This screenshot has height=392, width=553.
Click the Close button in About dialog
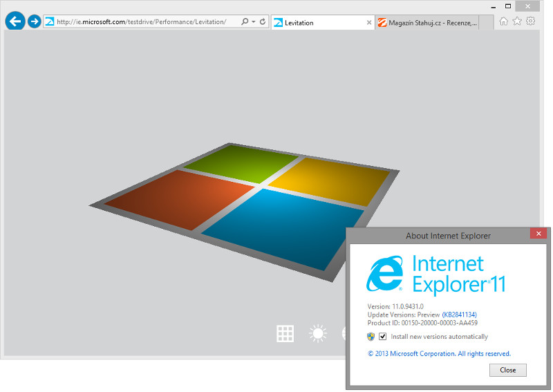[508, 370]
